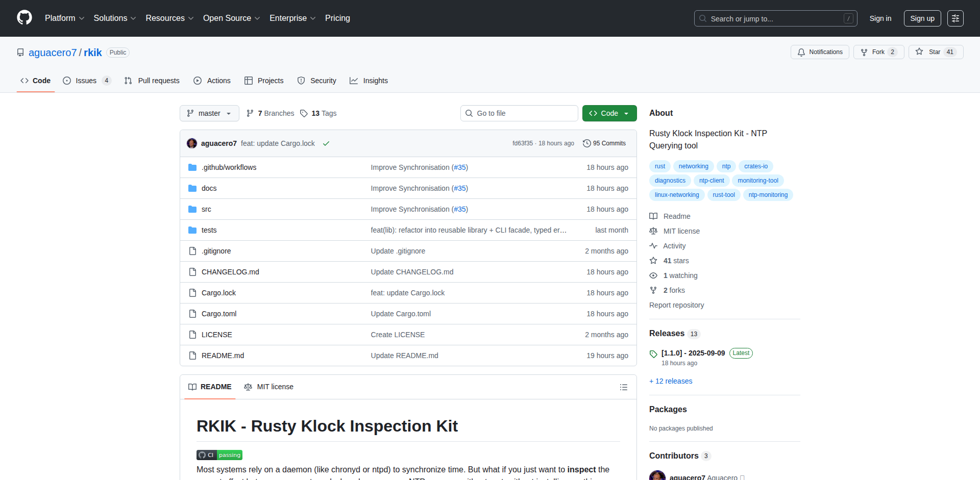Click the Cargo.lock file icon
980x480 pixels.
coord(192,293)
